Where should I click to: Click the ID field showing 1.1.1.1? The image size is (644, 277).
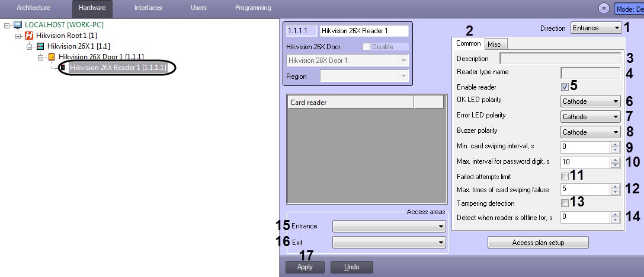point(302,31)
